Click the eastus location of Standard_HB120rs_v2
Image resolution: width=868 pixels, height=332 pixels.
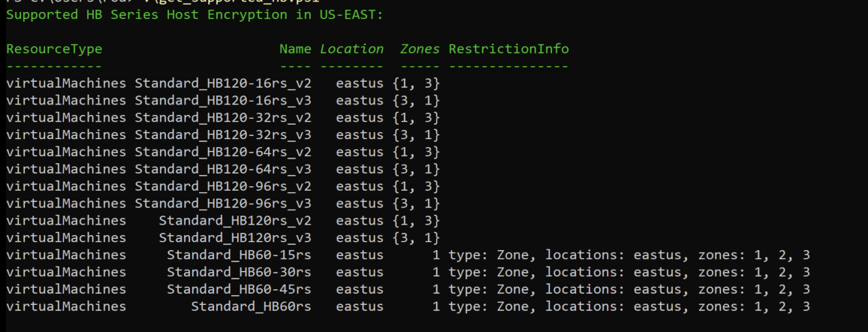pos(360,221)
